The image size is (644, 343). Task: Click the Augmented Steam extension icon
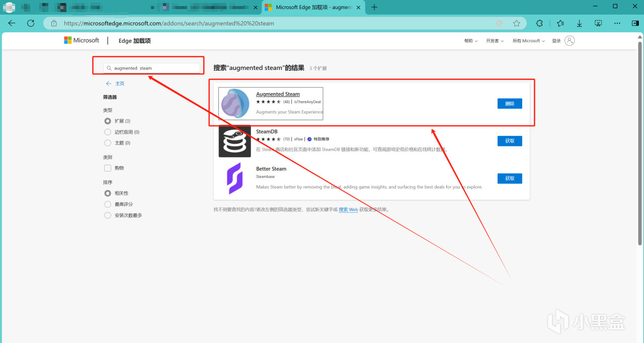pos(235,104)
